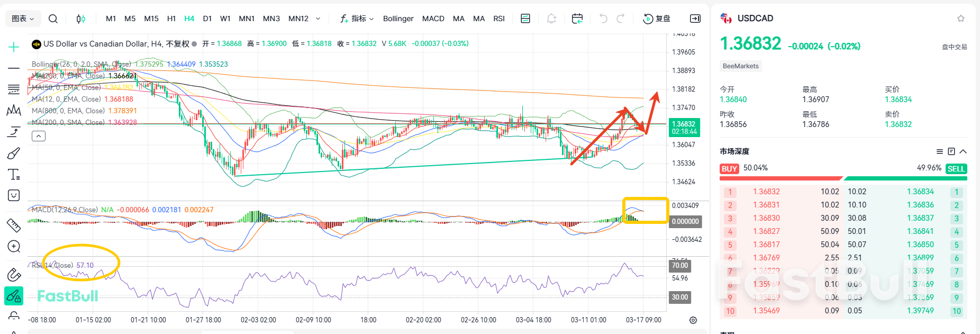The width and height of the screenshot is (980, 334).
Task: Click the 复盘 replay button
Action: pyautogui.click(x=657, y=19)
